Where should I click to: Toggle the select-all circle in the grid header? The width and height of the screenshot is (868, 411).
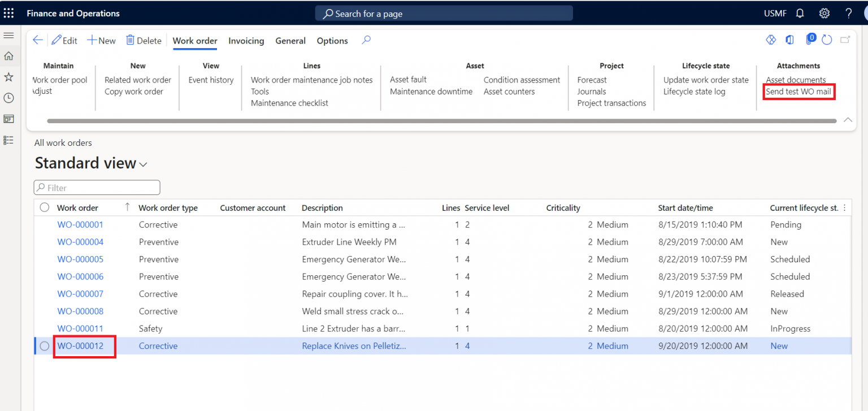44,207
